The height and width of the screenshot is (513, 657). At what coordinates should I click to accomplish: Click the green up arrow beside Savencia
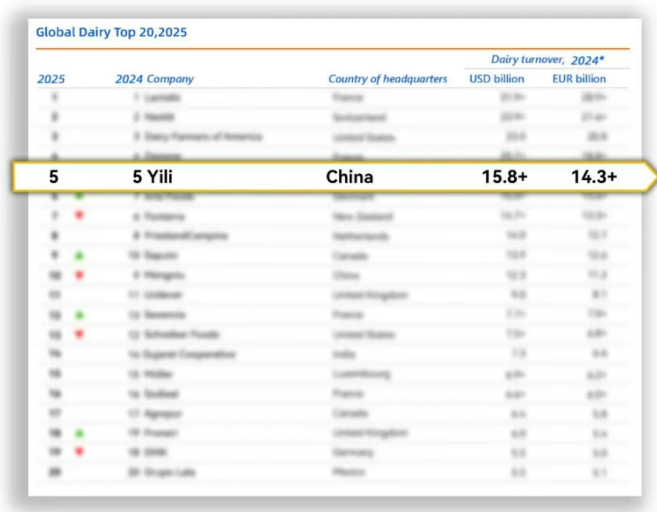click(x=79, y=314)
